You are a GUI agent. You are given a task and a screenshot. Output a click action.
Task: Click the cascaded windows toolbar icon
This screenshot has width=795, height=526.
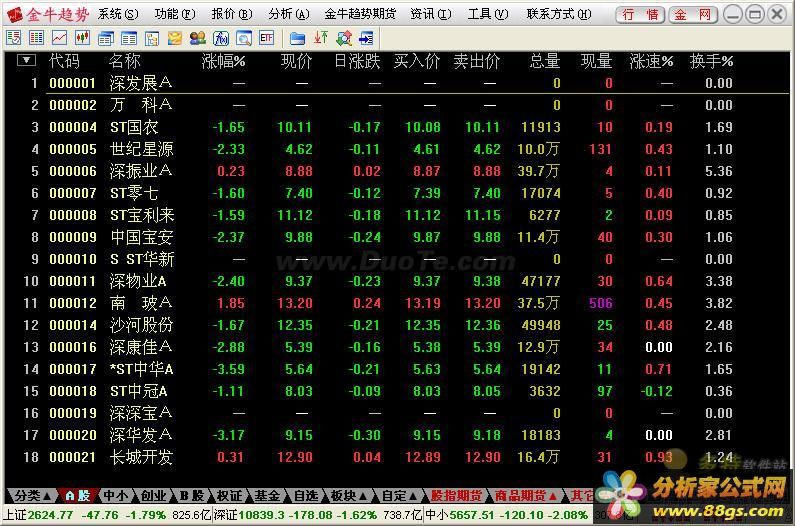(105, 38)
